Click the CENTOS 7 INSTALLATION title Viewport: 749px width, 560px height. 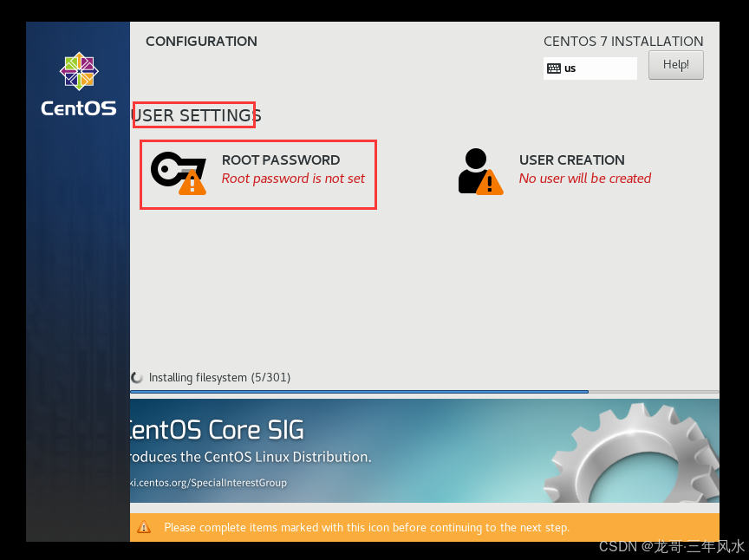pos(623,42)
